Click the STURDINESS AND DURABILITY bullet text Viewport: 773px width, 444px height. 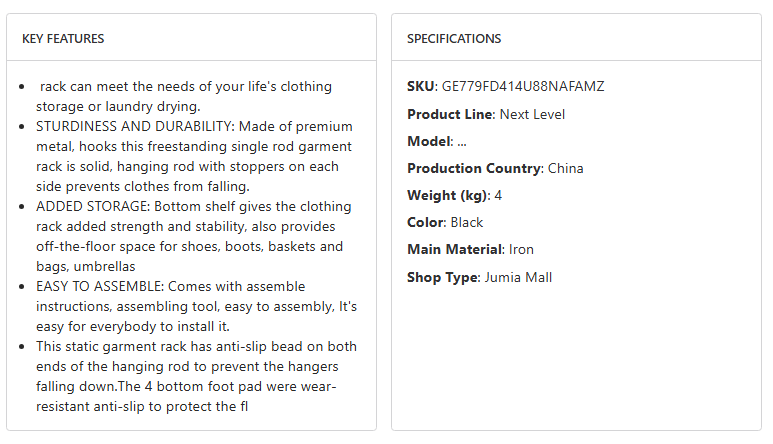tap(194, 157)
